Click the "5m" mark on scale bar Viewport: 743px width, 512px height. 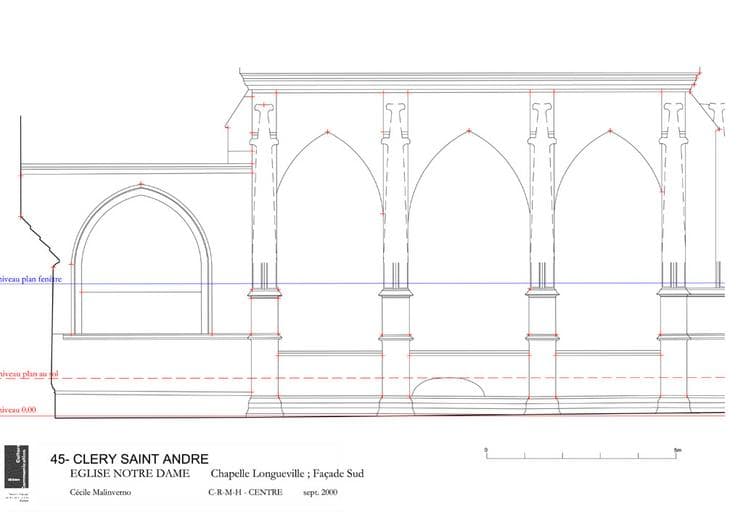point(677,449)
